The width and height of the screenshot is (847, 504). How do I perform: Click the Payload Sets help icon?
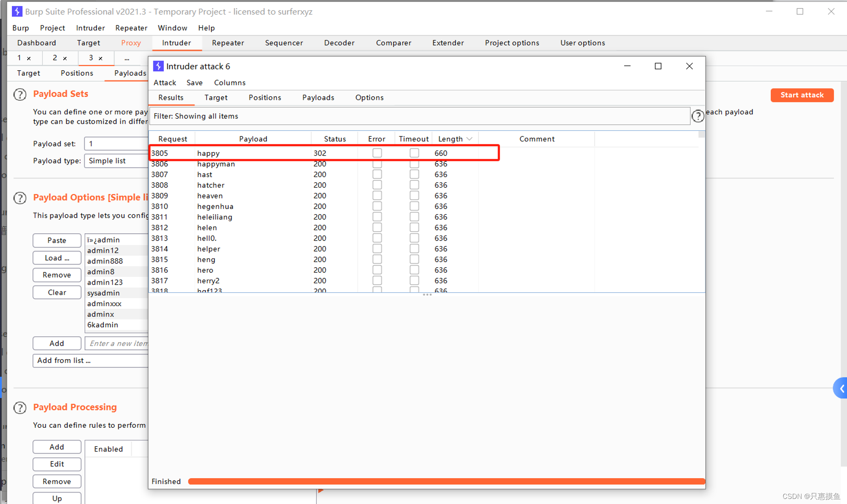[20, 94]
